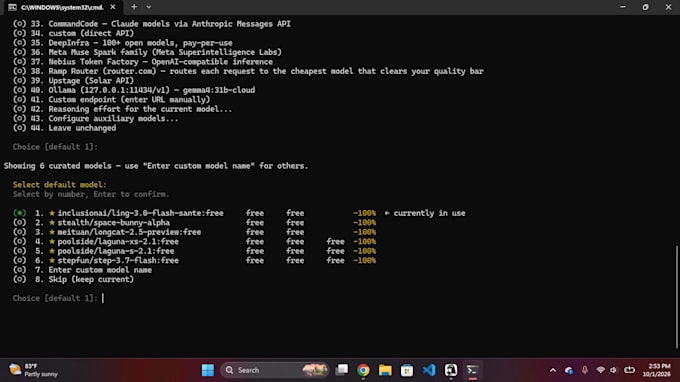
Task: Select radio for stepfun/step-3.7-flash:free
Action: point(19,261)
